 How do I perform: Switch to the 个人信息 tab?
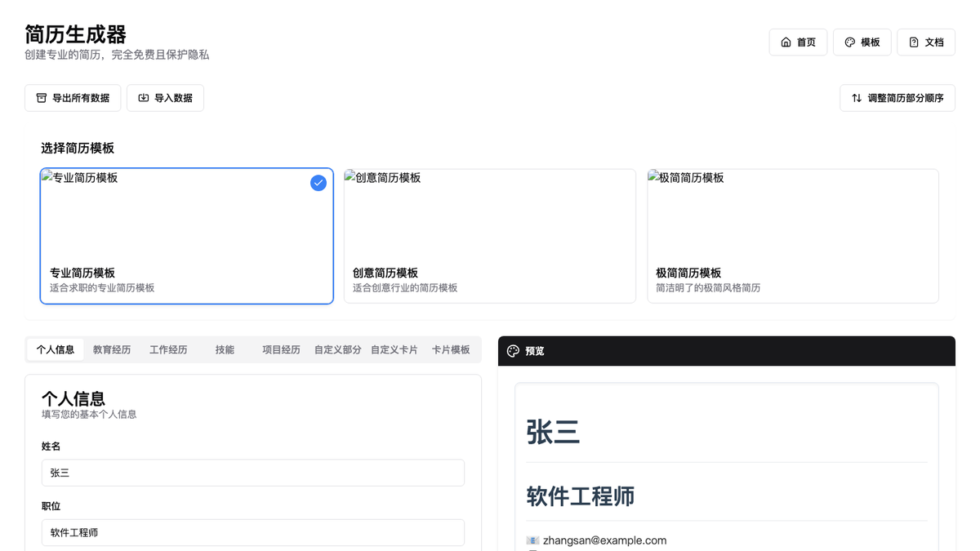point(56,349)
